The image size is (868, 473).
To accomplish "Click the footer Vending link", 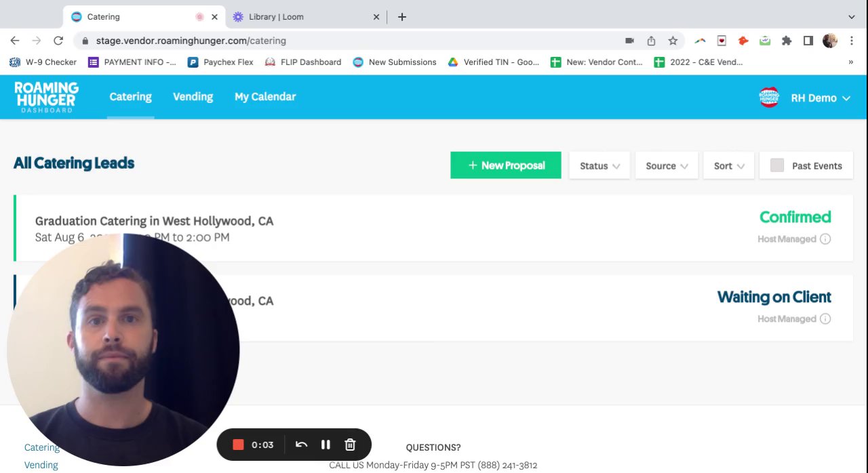I will click(41, 465).
